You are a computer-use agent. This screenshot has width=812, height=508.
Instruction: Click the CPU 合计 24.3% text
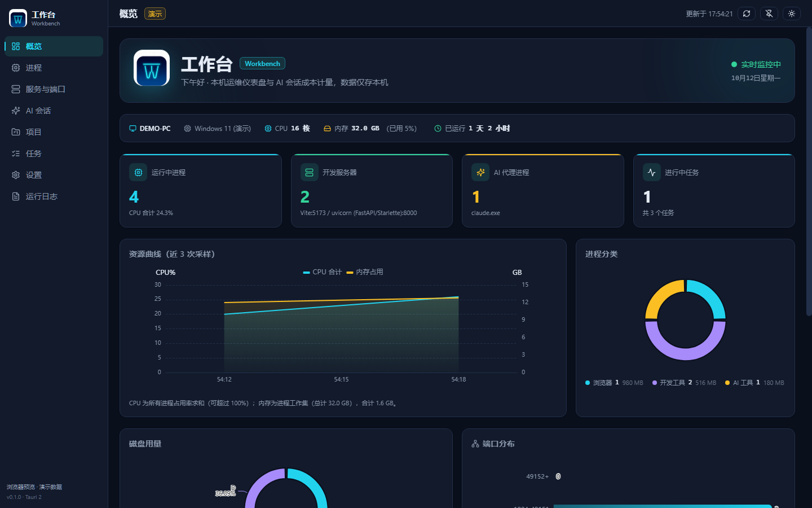pyautogui.click(x=151, y=213)
